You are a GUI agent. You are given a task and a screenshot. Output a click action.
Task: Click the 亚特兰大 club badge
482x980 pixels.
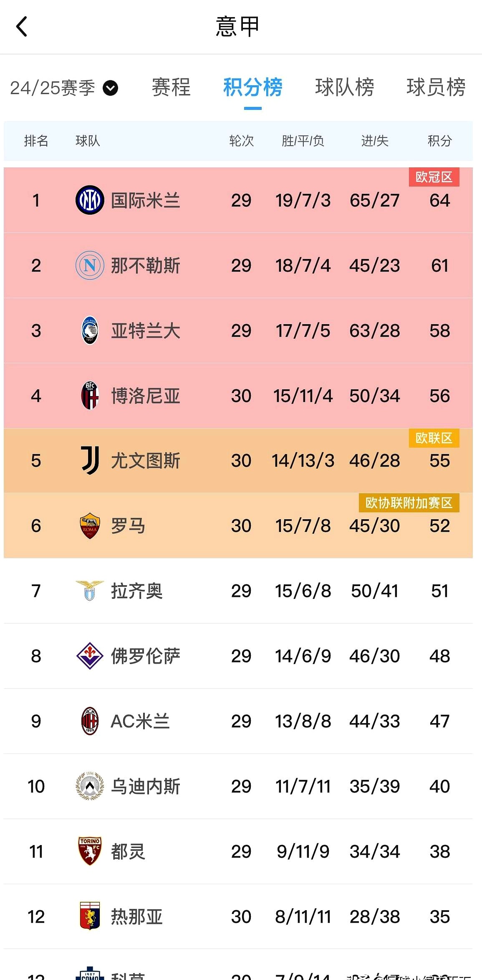(90, 330)
